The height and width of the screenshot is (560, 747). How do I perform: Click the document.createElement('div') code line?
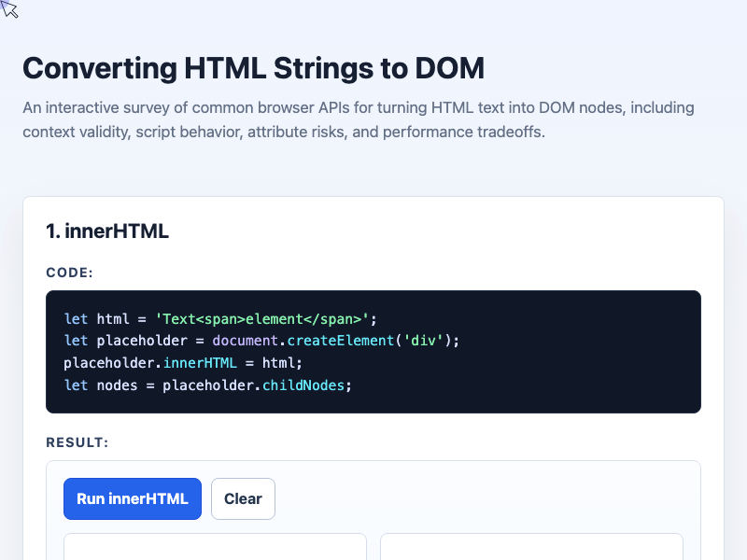(261, 341)
